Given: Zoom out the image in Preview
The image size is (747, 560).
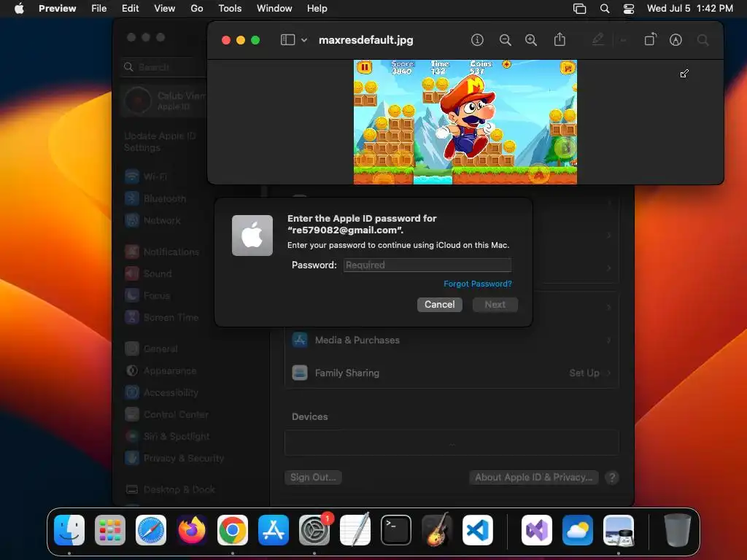Looking at the screenshot, I should click(x=505, y=40).
